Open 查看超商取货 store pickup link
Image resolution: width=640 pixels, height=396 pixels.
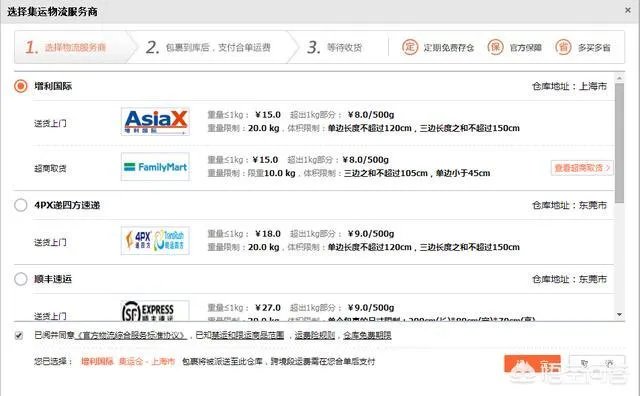click(582, 168)
